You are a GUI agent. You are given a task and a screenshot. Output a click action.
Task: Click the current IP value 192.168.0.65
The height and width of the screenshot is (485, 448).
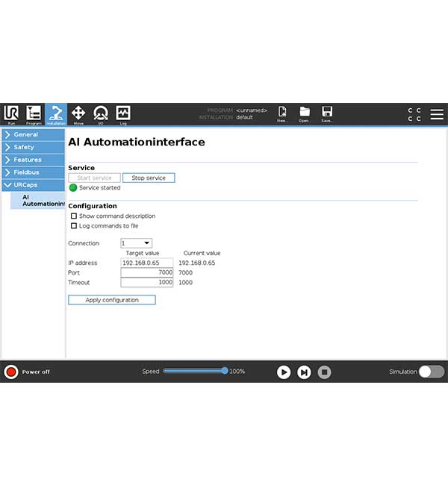click(197, 263)
